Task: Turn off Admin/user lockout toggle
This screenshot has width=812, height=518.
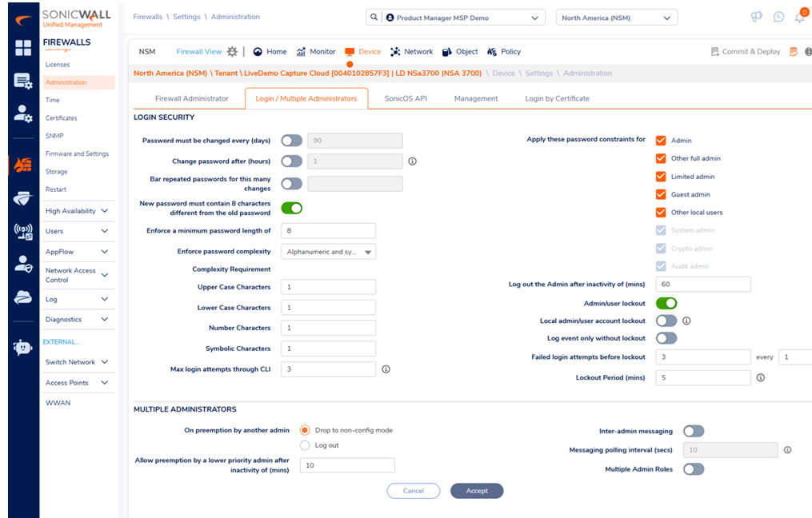Action: 666,303
